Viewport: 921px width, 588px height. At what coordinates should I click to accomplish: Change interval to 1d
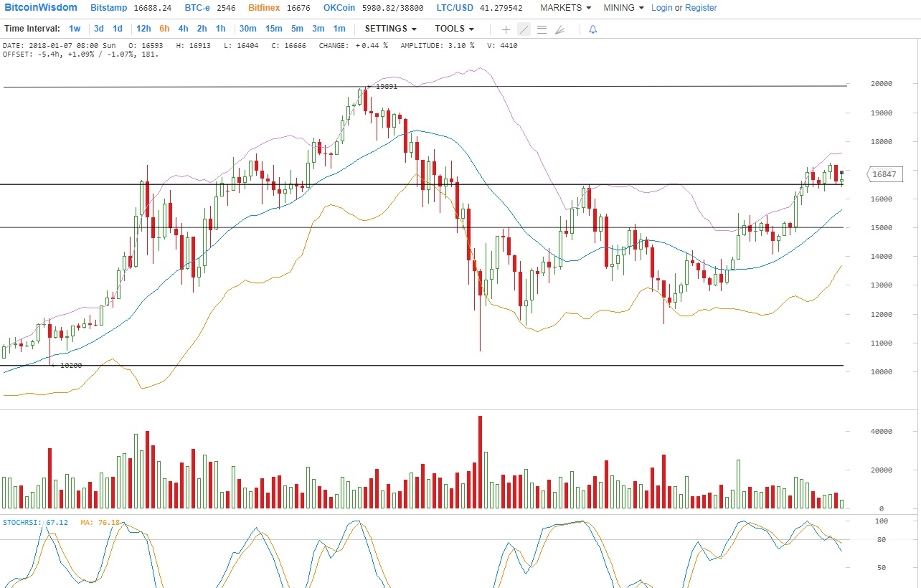pyautogui.click(x=118, y=29)
